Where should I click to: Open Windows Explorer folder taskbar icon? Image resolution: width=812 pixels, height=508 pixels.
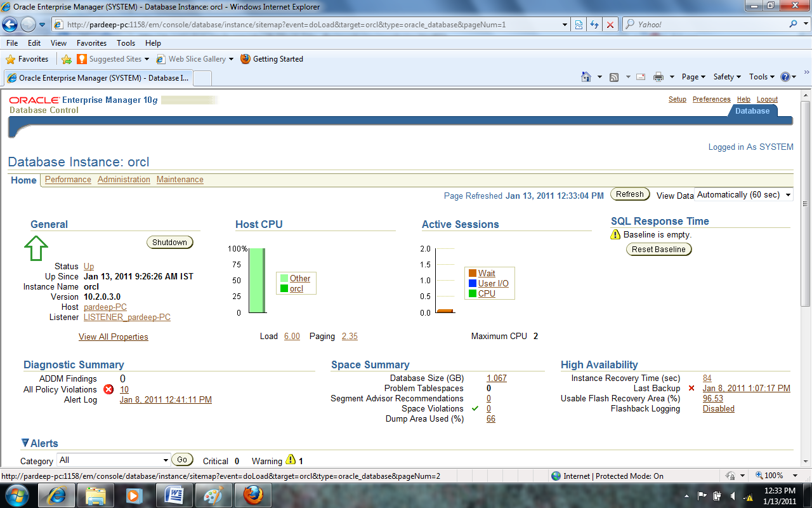pos(96,495)
